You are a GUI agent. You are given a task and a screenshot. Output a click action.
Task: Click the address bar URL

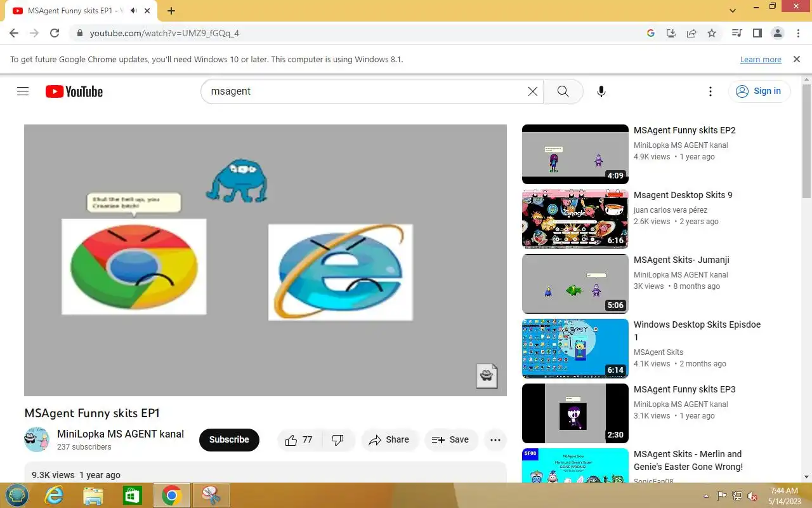[x=164, y=33]
